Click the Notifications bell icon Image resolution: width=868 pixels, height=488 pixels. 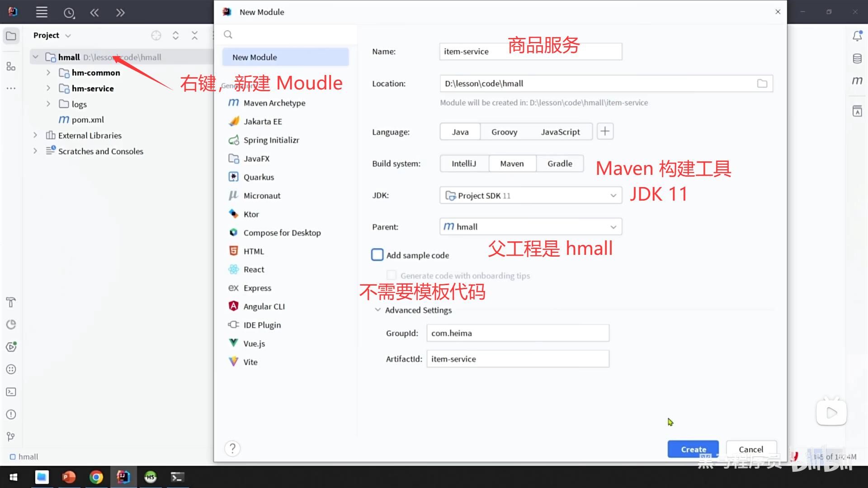858,36
